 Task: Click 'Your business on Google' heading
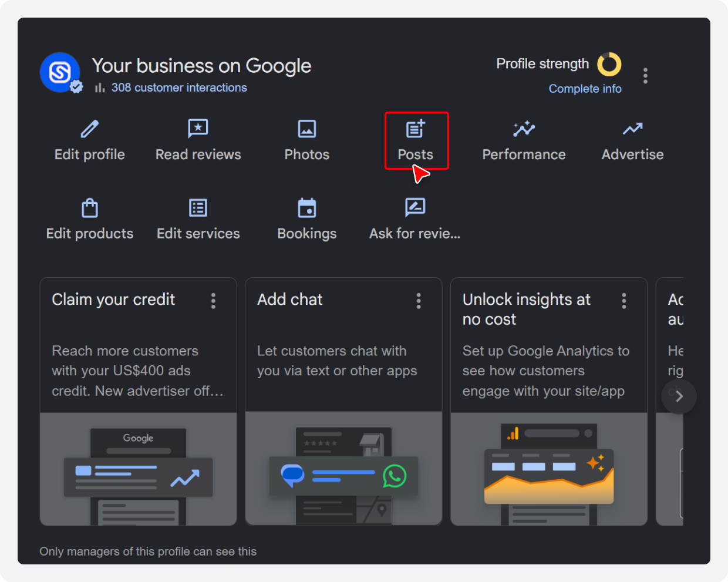[x=201, y=66]
